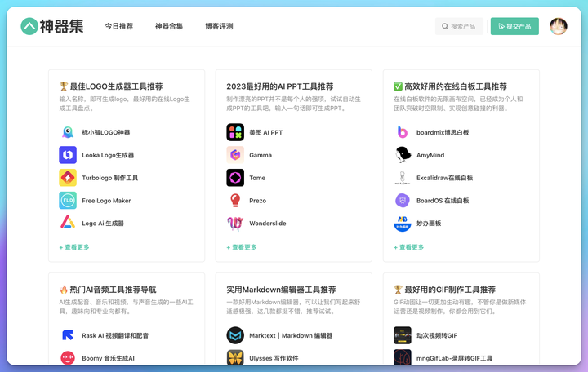This screenshot has width=588, height=372.
Task: Open the Excalidraw在线白板 icon
Action: point(403,178)
